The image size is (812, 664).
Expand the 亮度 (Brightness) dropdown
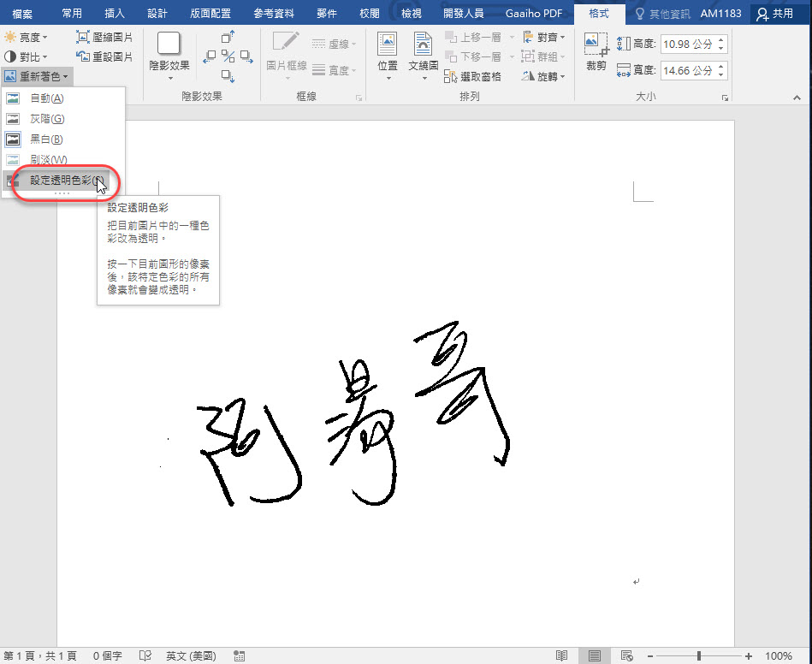pyautogui.click(x=27, y=38)
